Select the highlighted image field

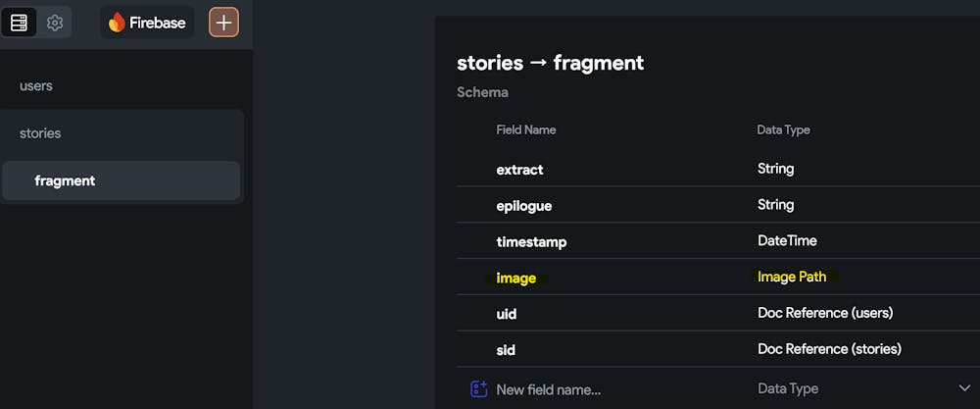(516, 279)
